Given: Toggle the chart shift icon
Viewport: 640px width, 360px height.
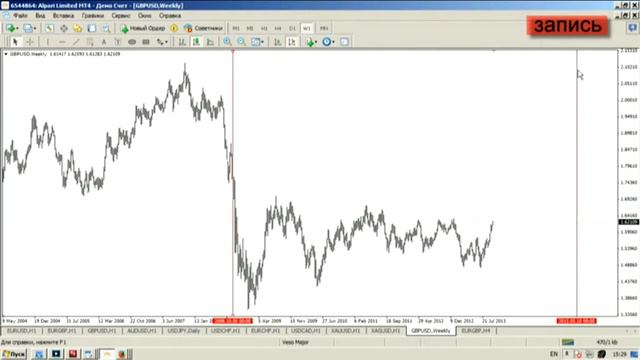Looking at the screenshot, I should 292,42.
